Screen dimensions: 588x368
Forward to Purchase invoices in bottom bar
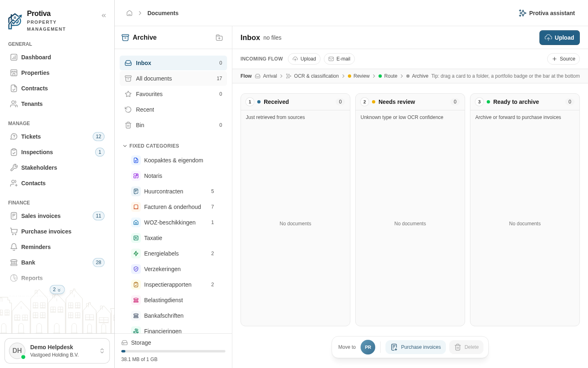(416, 347)
